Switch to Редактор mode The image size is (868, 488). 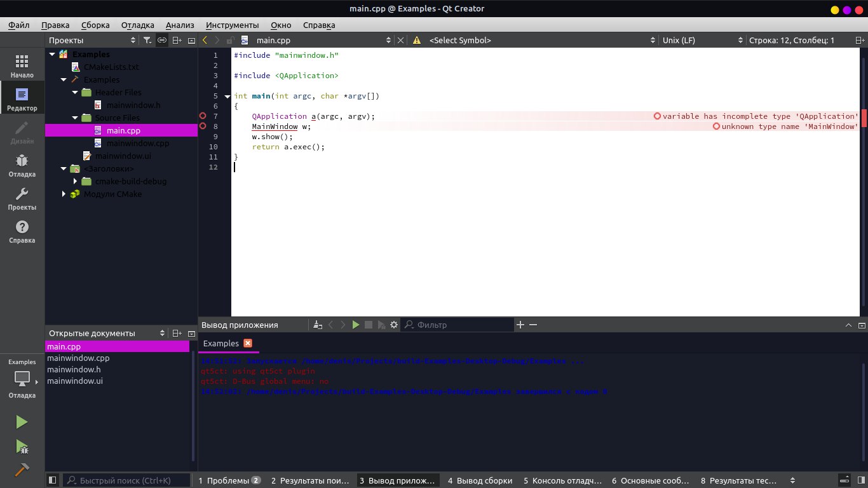[22, 99]
